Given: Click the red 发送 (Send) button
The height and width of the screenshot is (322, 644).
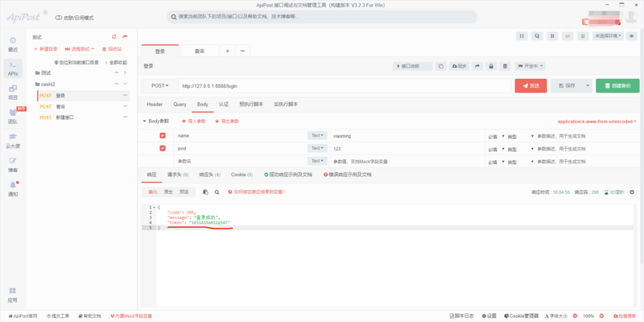Looking at the screenshot, I should [530, 85].
